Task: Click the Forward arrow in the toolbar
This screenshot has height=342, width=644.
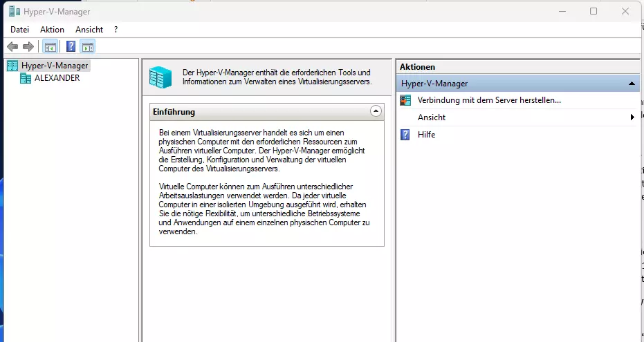Action: [x=28, y=46]
